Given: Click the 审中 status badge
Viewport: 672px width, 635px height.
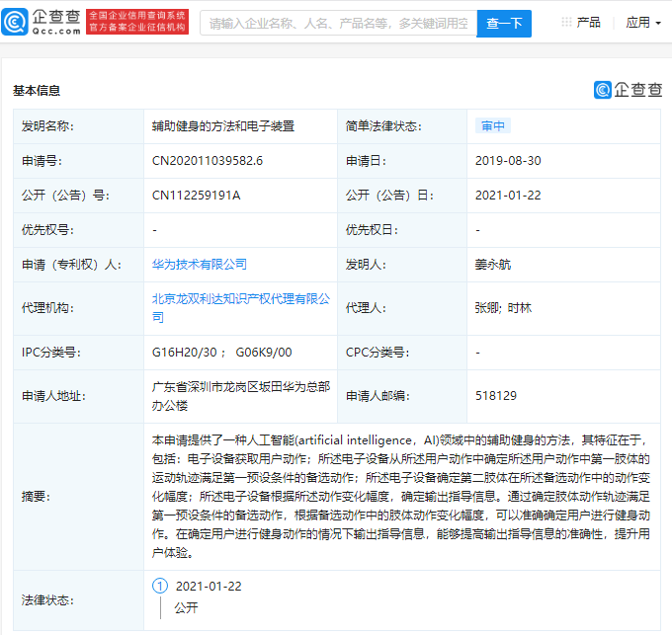Looking at the screenshot, I should coord(493,125).
